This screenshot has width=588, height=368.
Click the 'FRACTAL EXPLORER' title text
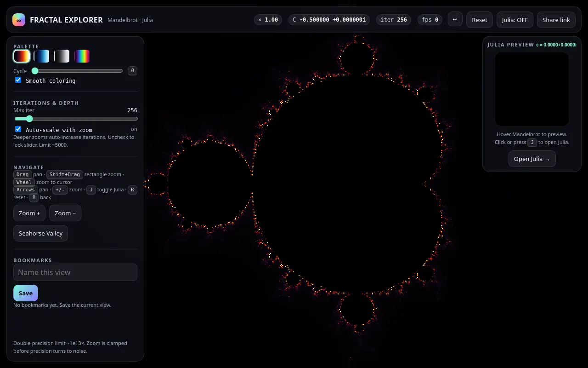click(66, 20)
